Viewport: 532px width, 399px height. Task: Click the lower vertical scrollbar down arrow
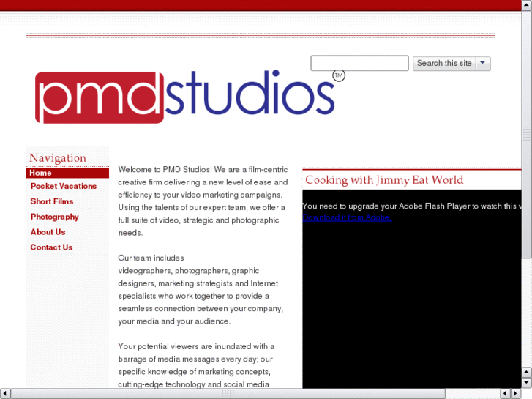click(x=527, y=383)
